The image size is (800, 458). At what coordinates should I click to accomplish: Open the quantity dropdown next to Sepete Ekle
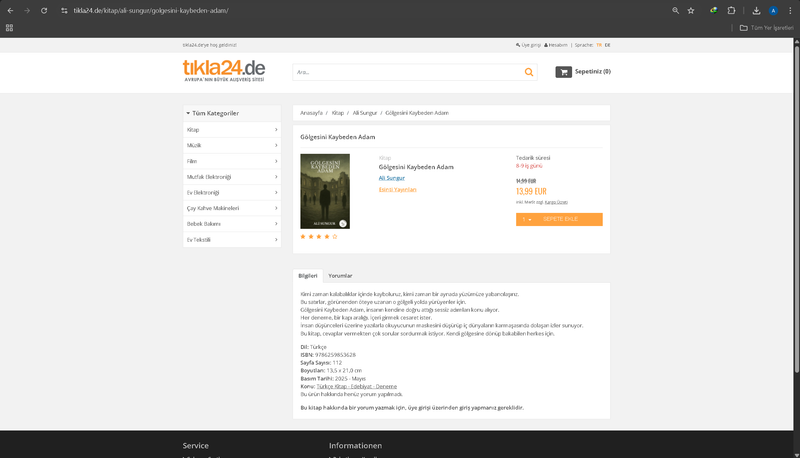pyautogui.click(x=526, y=219)
